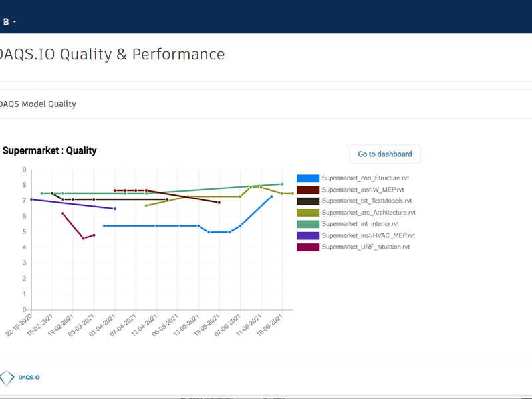Select the dark red W_MEP line's last point

(x=219, y=203)
